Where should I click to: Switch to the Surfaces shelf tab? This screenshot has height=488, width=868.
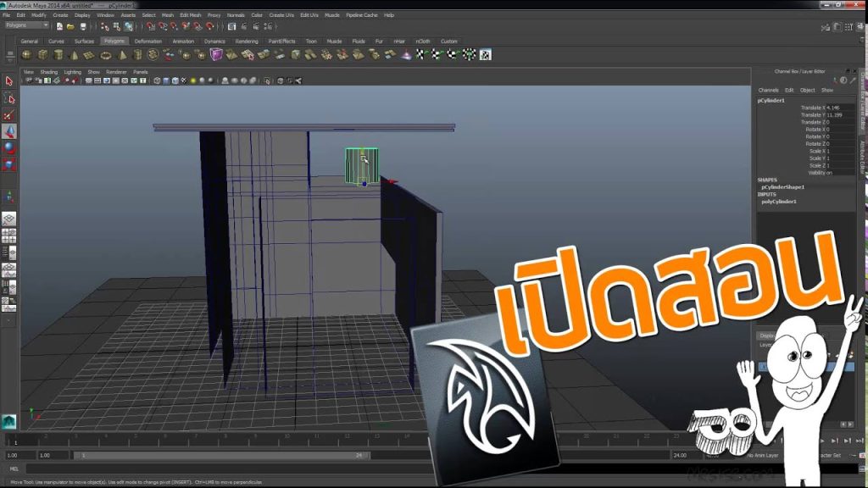(x=84, y=41)
